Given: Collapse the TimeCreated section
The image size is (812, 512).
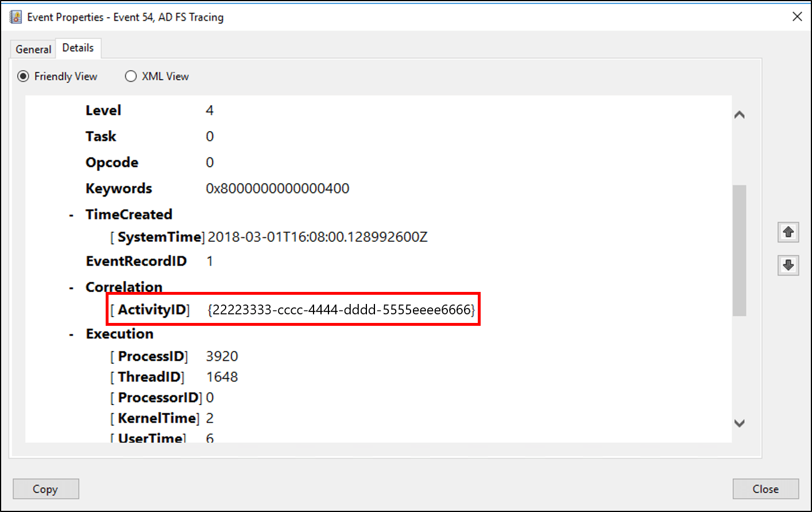Looking at the screenshot, I should pyautogui.click(x=71, y=214).
